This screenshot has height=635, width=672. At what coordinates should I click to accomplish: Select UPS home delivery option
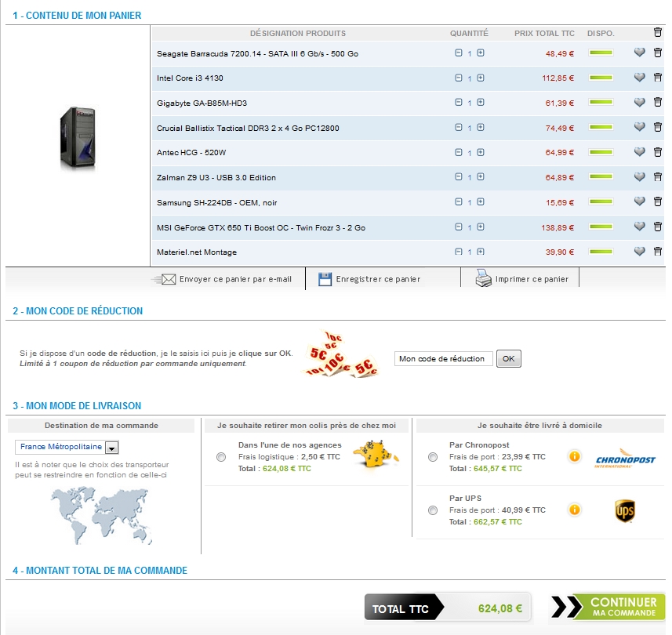coord(433,510)
